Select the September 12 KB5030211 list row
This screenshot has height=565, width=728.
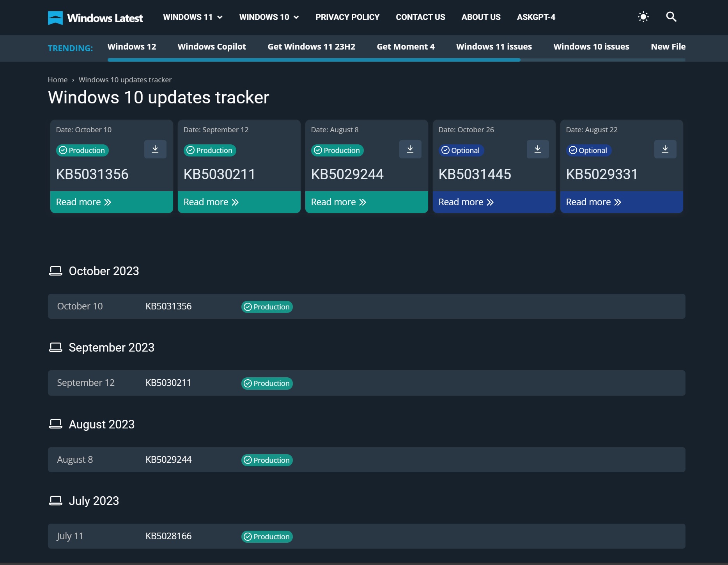pos(367,383)
